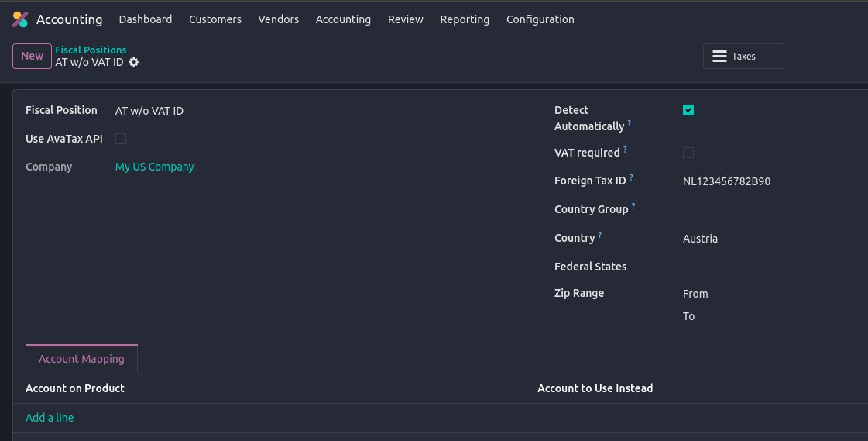Screen dimensions: 868x441
Task: Open the Configuration menu
Action: pyautogui.click(x=540, y=19)
